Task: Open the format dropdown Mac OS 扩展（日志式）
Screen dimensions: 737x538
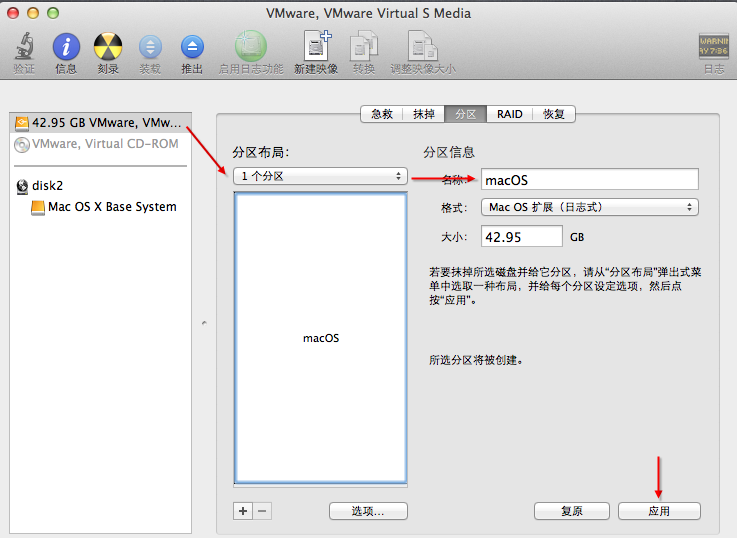Action: (x=589, y=207)
